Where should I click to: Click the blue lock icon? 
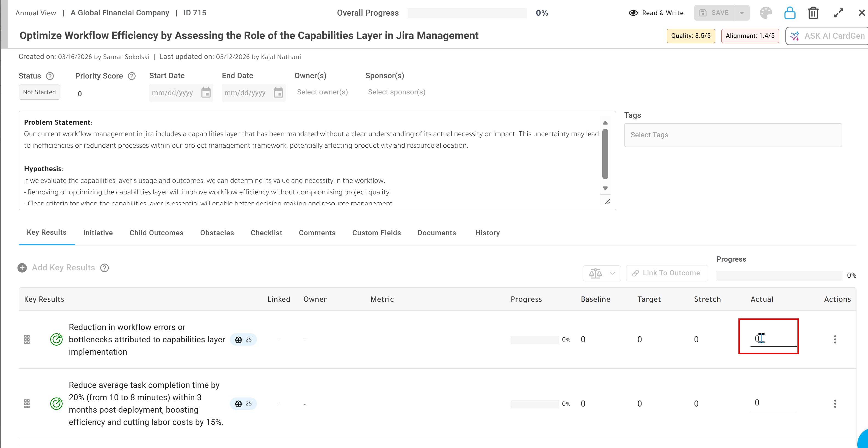pos(789,13)
